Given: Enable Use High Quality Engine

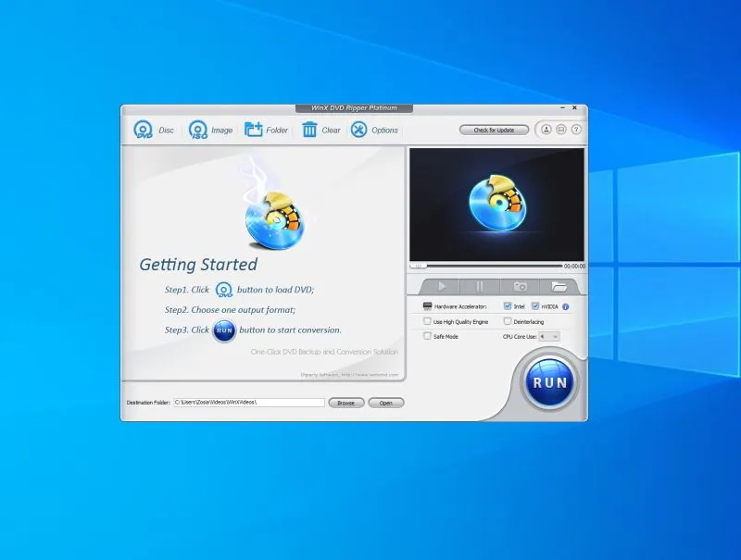Looking at the screenshot, I should pyautogui.click(x=427, y=321).
